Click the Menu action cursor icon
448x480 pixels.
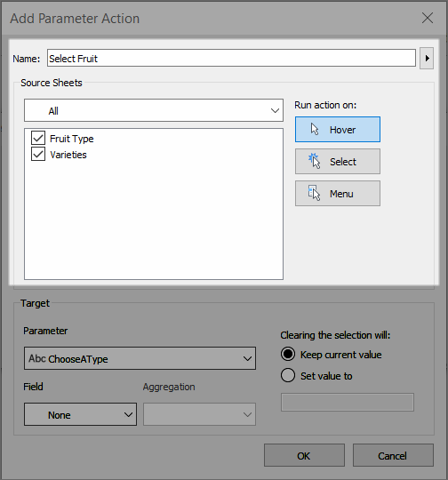pos(314,193)
